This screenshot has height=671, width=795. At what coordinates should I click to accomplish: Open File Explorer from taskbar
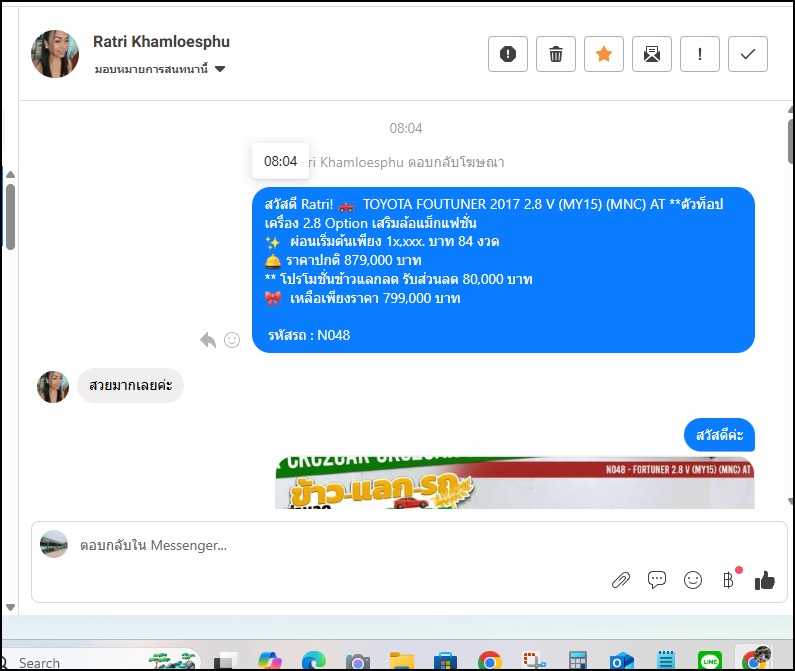click(x=402, y=661)
